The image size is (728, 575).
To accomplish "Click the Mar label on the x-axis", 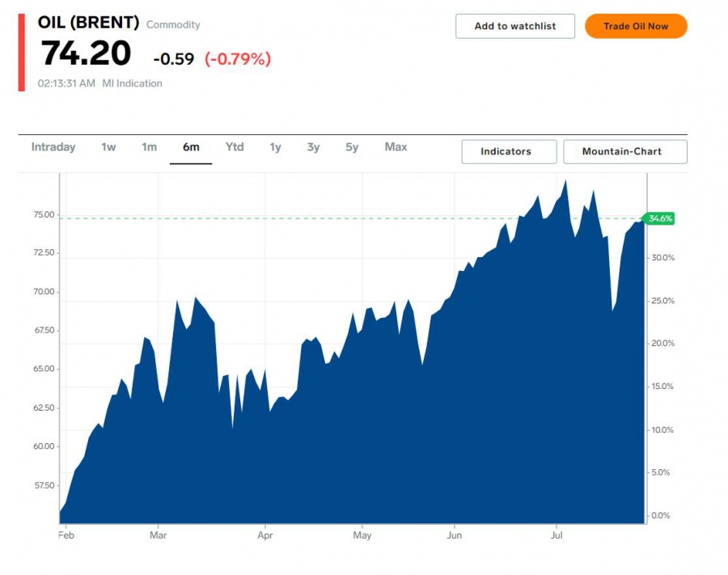I will pyautogui.click(x=158, y=535).
